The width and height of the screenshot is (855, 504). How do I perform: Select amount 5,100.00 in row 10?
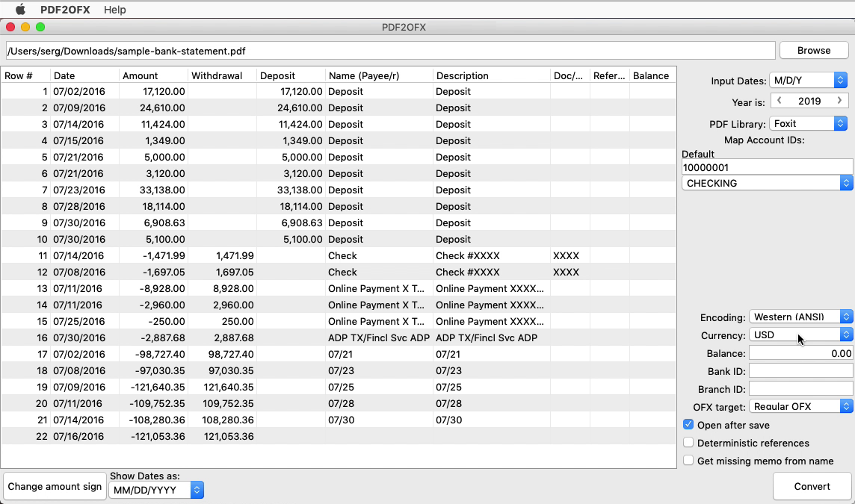(153, 239)
